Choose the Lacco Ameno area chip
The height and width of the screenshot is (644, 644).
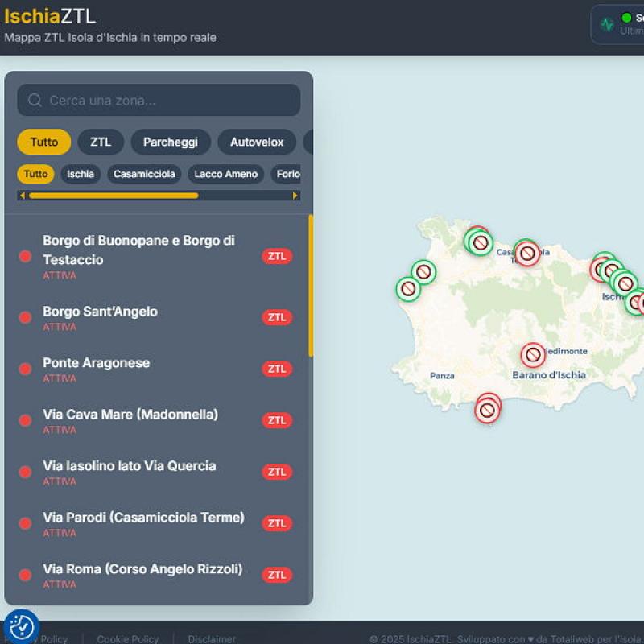click(225, 175)
